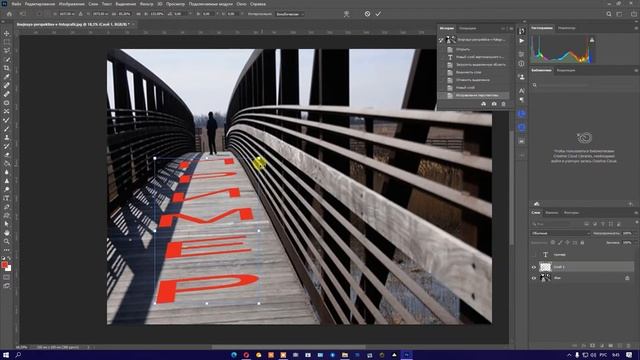Open the Actions panel play icon
Viewport: 640px width, 360px height.
tap(522, 41)
